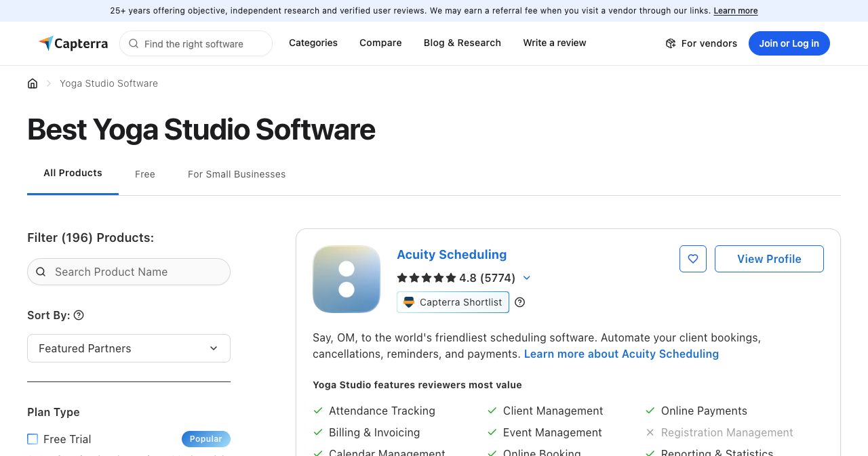This screenshot has width=868, height=456.
Task: Click the search icon in Product Name field
Action: pos(41,272)
